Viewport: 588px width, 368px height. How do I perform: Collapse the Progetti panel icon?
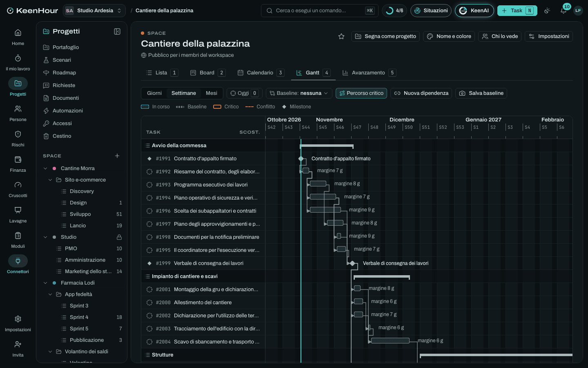[x=117, y=31]
